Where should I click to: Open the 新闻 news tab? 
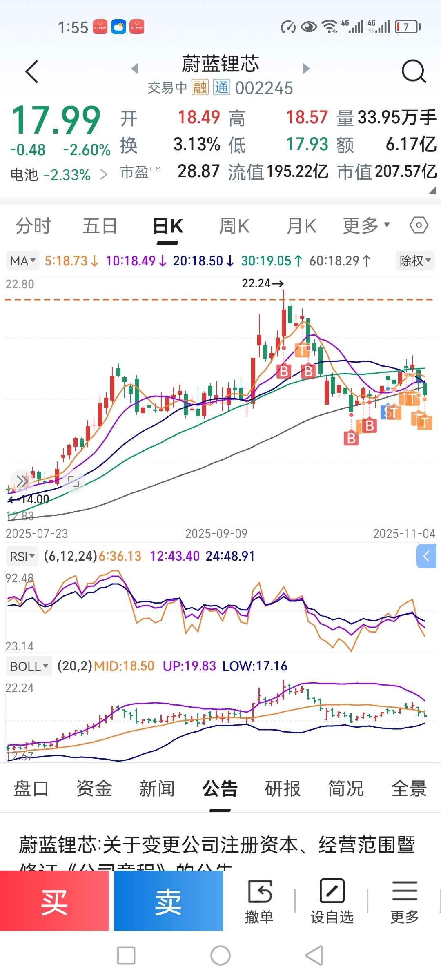[157, 788]
